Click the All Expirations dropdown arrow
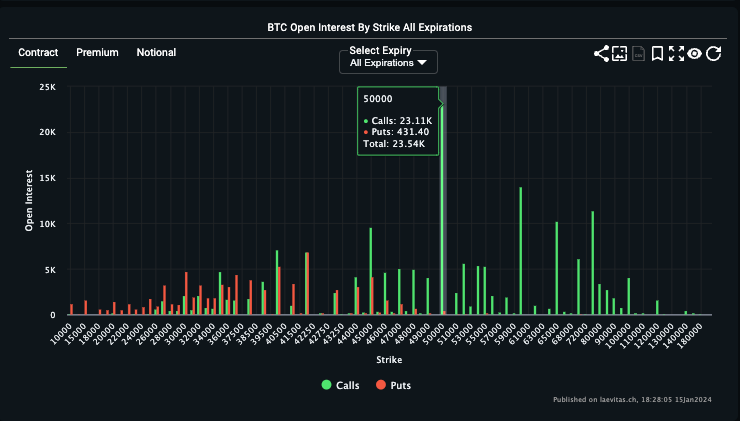Viewport: 740px width, 421px height. [x=422, y=64]
